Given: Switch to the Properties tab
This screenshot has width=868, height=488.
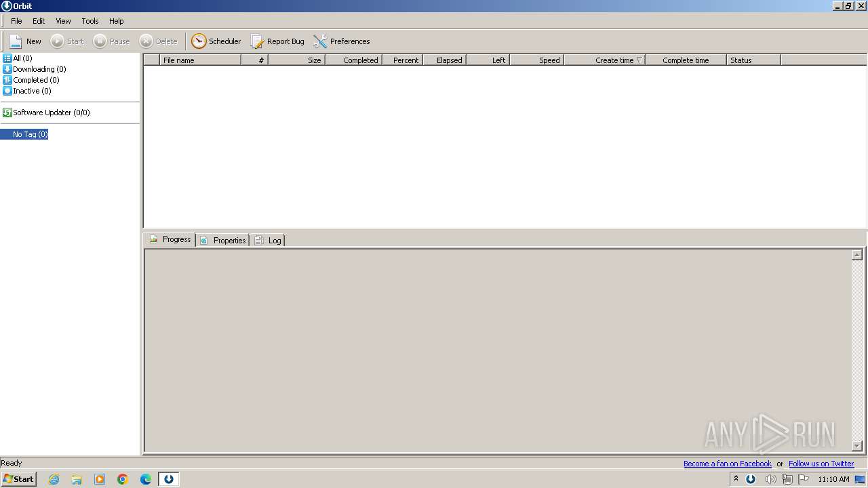Looking at the screenshot, I should [222, 240].
